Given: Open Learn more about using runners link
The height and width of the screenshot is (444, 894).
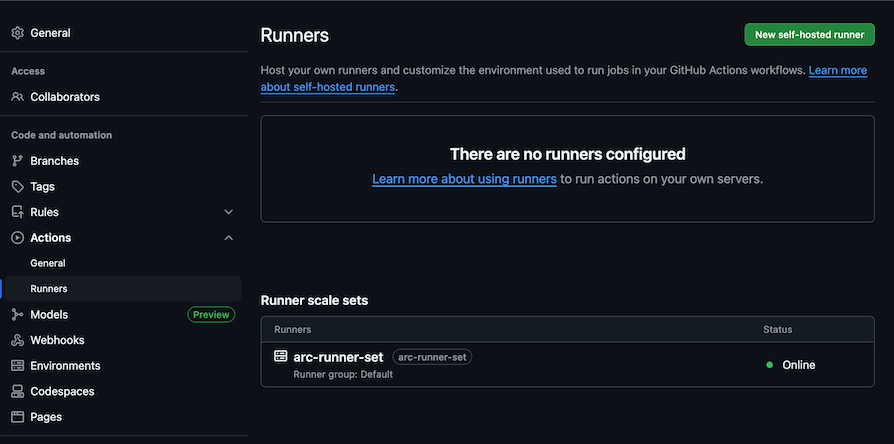Looking at the screenshot, I should [x=464, y=179].
